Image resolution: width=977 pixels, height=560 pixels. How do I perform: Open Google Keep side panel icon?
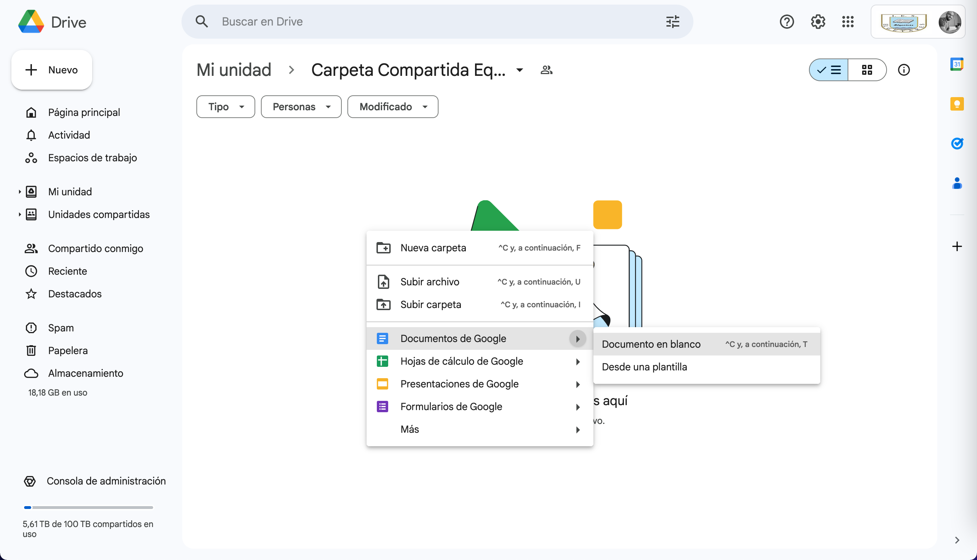(956, 104)
